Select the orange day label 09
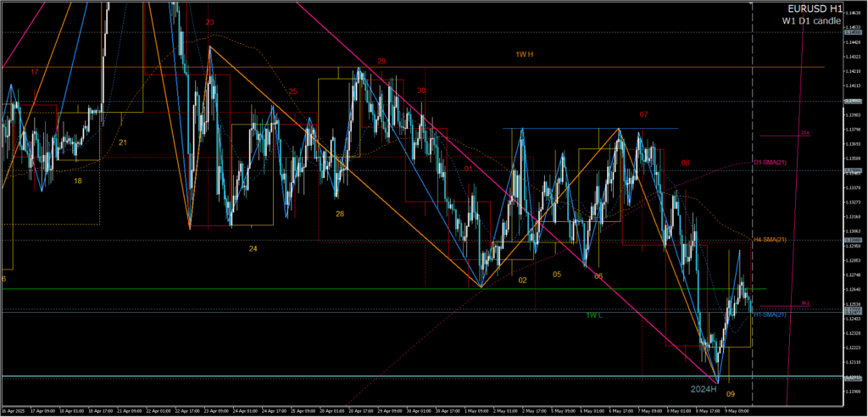Image resolution: width=868 pixels, height=417 pixels. [x=731, y=394]
